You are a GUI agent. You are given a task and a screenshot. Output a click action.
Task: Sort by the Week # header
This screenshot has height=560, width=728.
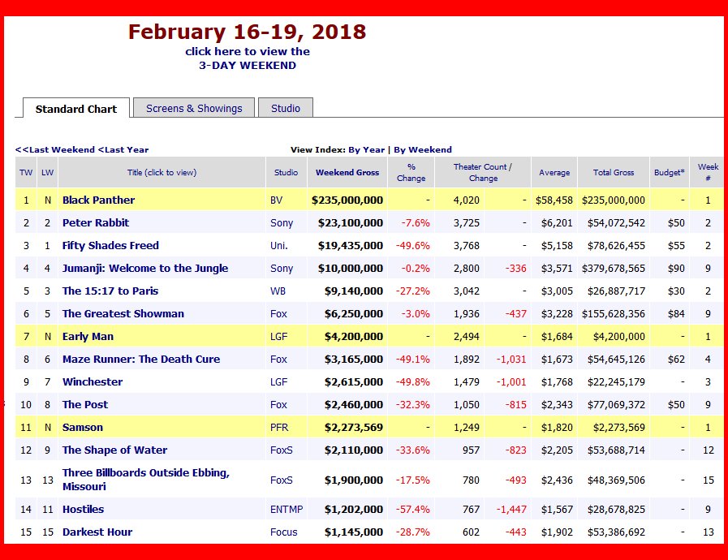pyautogui.click(x=708, y=172)
